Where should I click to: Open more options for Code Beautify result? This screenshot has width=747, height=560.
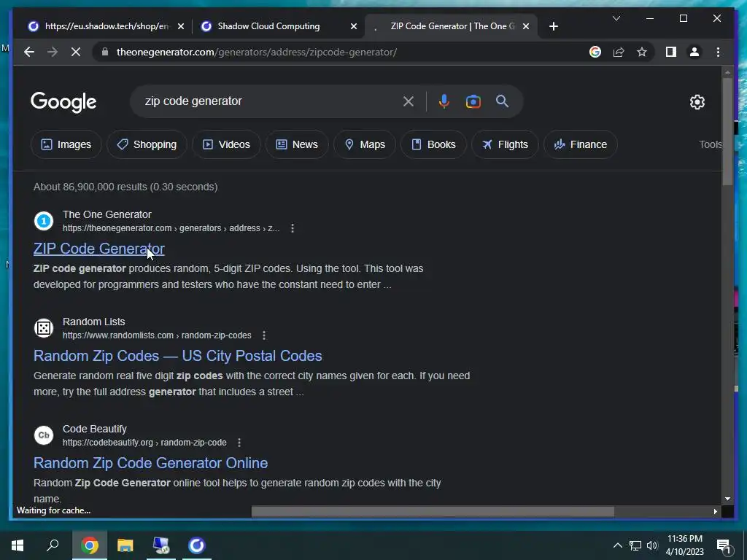(x=239, y=443)
